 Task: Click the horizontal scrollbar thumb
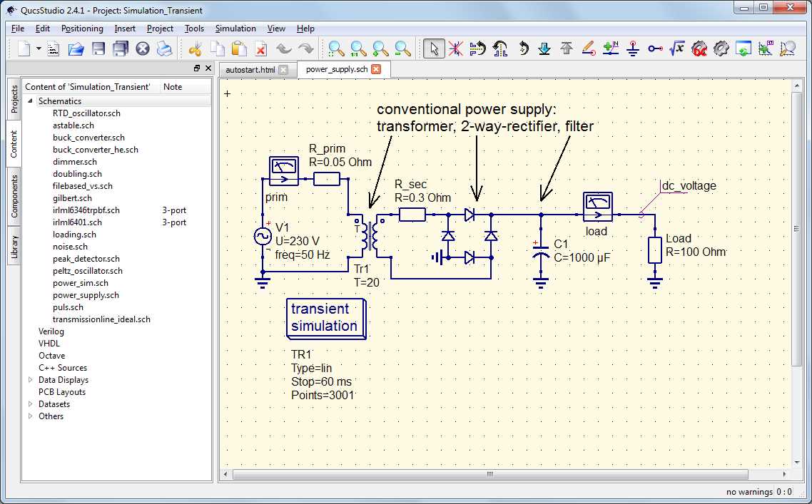490,474
